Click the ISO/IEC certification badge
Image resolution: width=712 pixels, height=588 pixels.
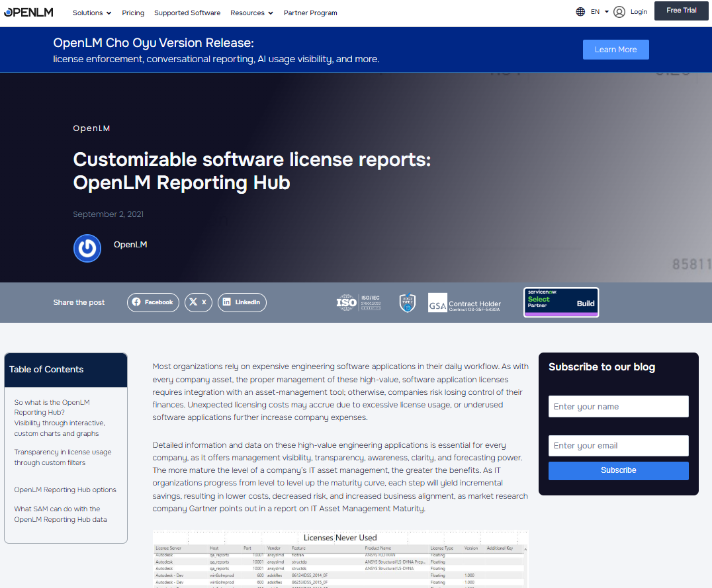[359, 302]
